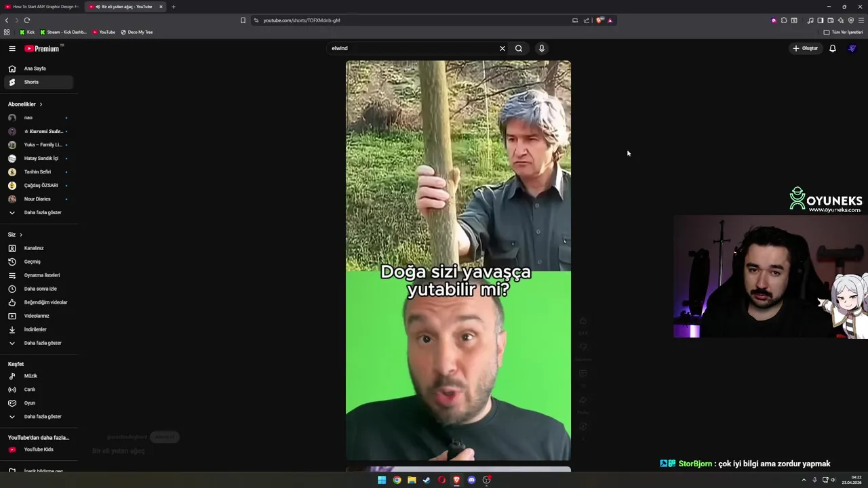Open Stream - Kick Dashboard bookmark
This screenshot has height=488, width=868.
(63, 32)
